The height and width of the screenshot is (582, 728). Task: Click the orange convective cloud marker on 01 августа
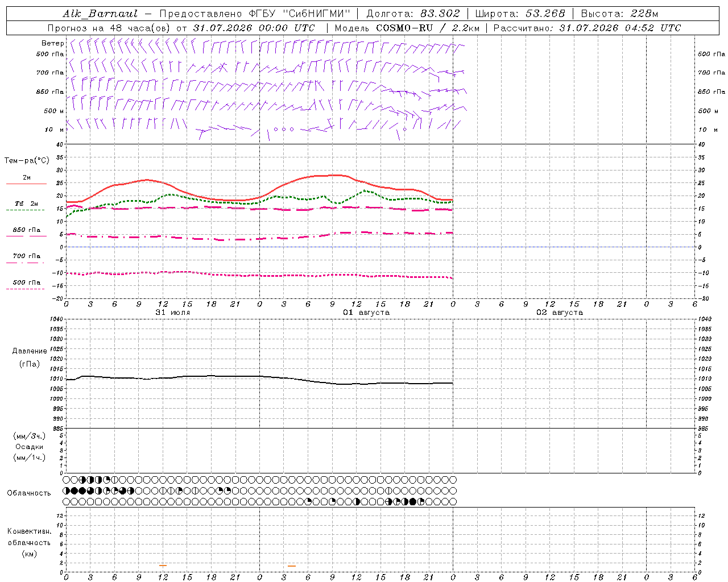(292, 566)
